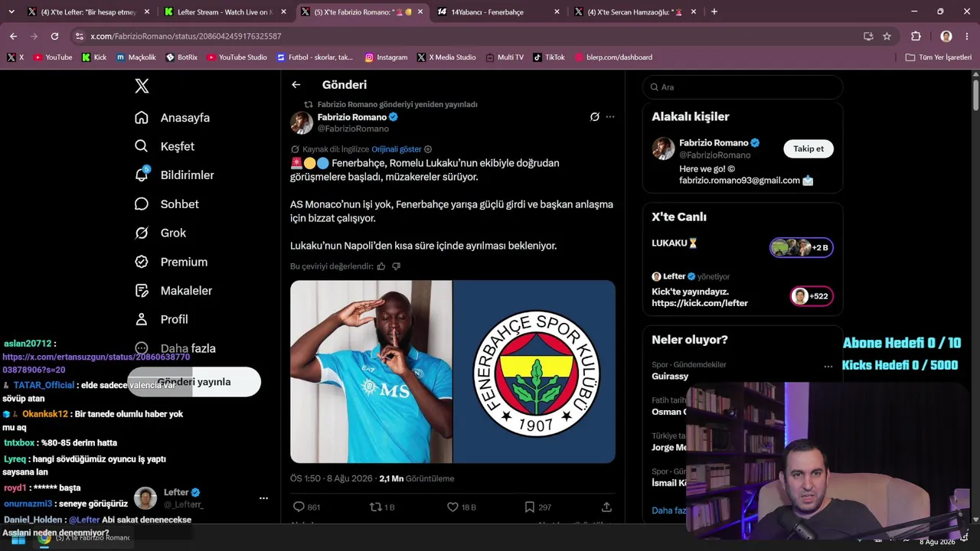The width and height of the screenshot is (980, 551).
Task: Open the post's three-dot more menu
Action: (610, 117)
